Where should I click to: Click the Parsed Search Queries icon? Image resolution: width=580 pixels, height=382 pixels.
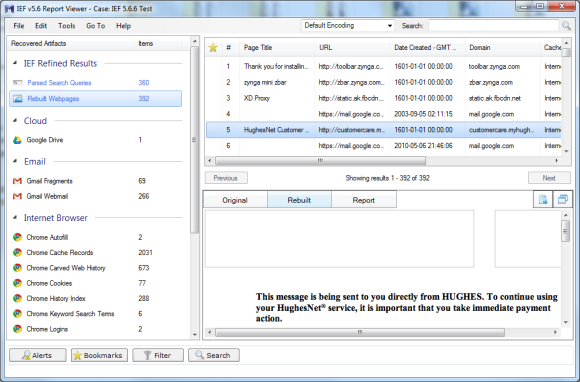tap(17, 82)
